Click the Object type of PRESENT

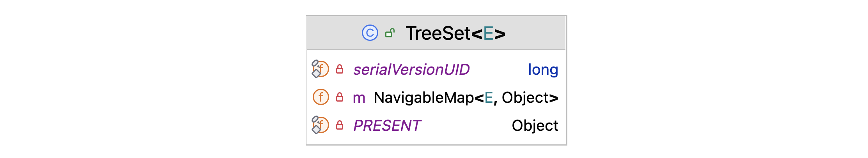(535, 126)
